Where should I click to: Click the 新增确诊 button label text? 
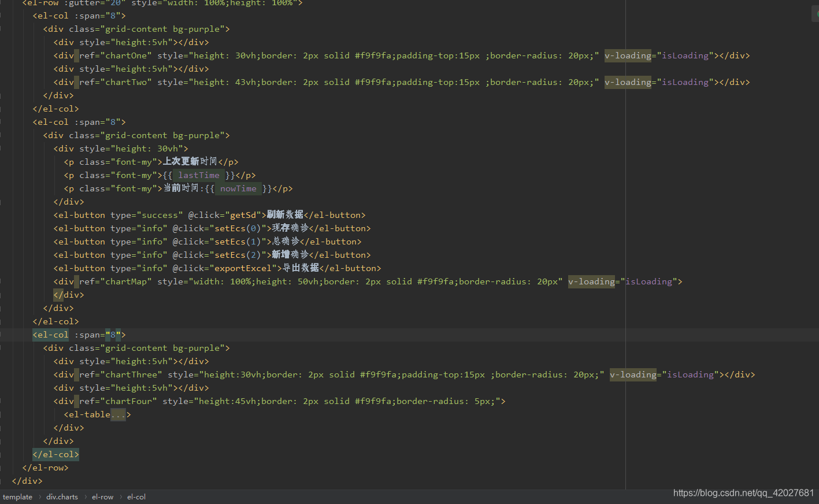point(290,255)
